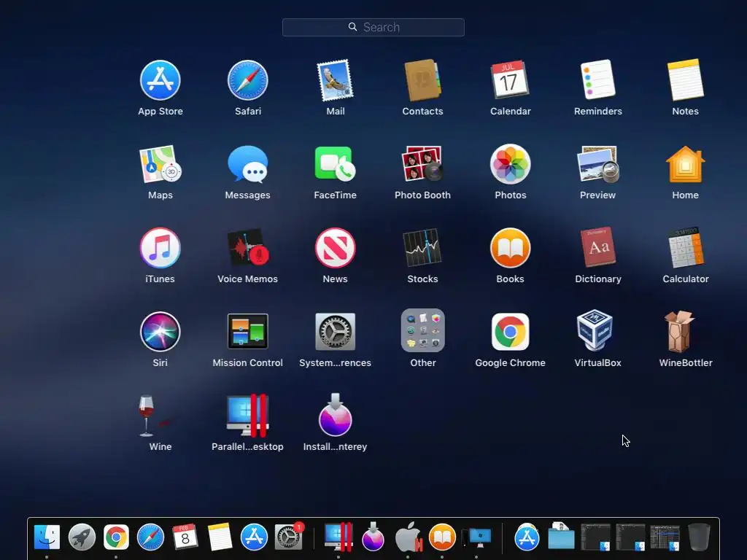Open Voice Memos
Image resolution: width=747 pixels, height=560 pixels.
coord(248,248)
